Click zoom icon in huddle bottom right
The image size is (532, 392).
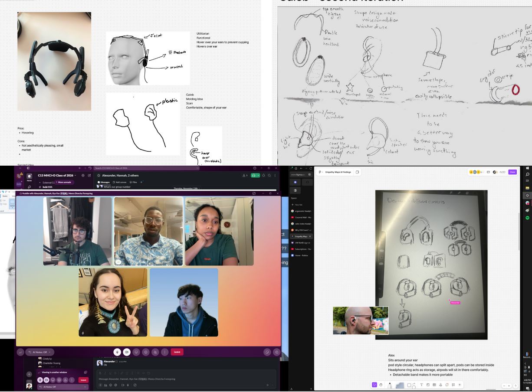[276, 352]
